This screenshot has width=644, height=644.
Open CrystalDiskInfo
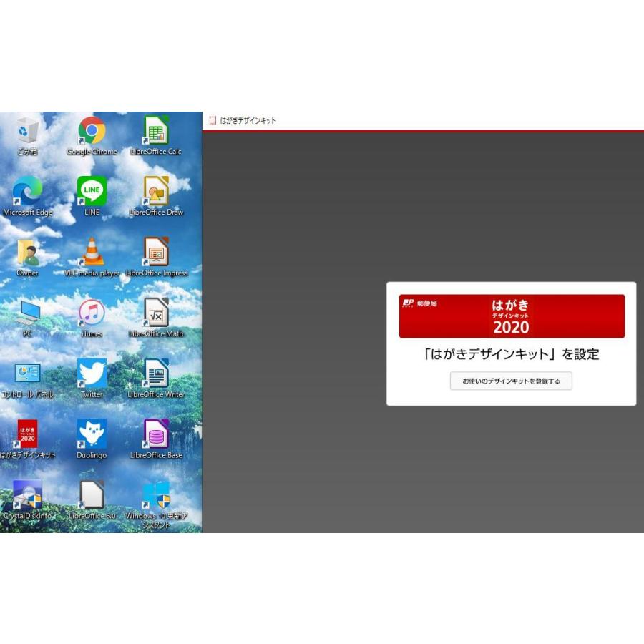pyautogui.click(x=26, y=496)
